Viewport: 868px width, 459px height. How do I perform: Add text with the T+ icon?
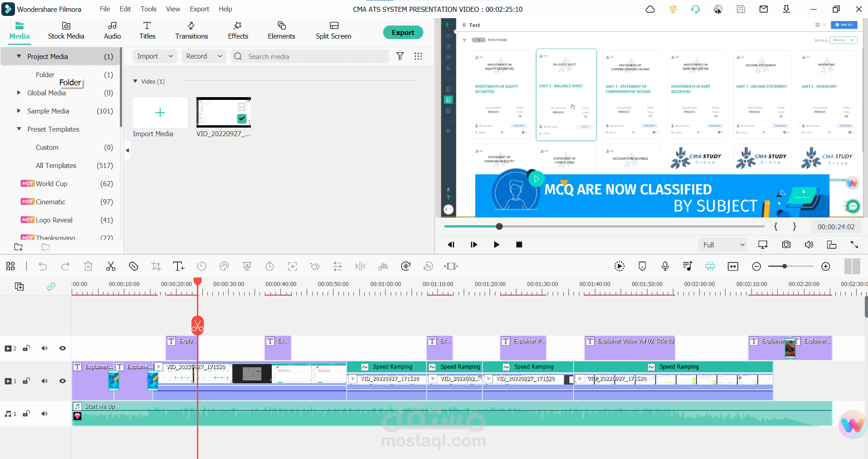pyautogui.click(x=179, y=267)
